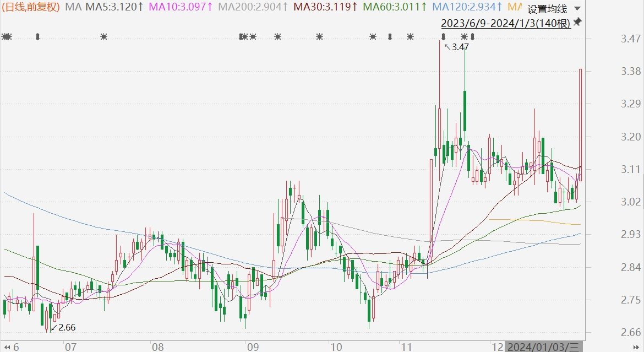
Task: Click the MA5:3.120 indicator label
Action: [114, 7]
